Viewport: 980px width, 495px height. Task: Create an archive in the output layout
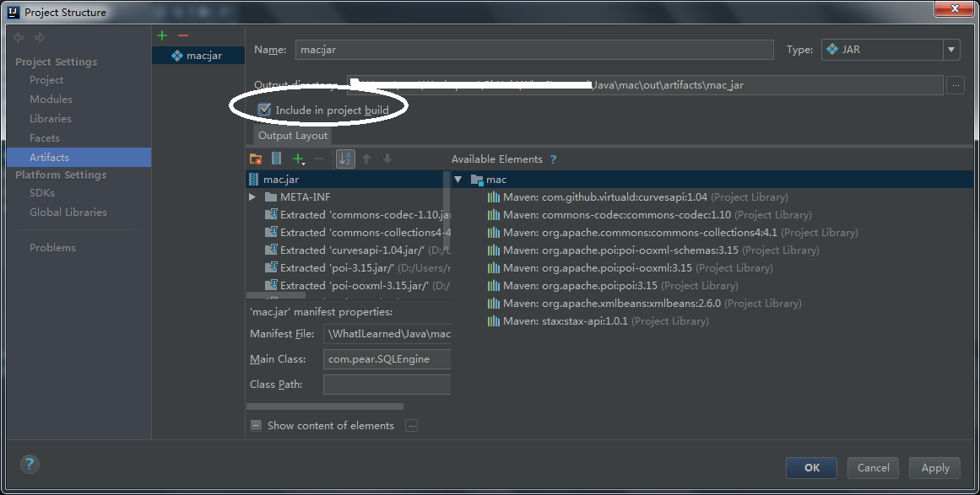click(276, 159)
